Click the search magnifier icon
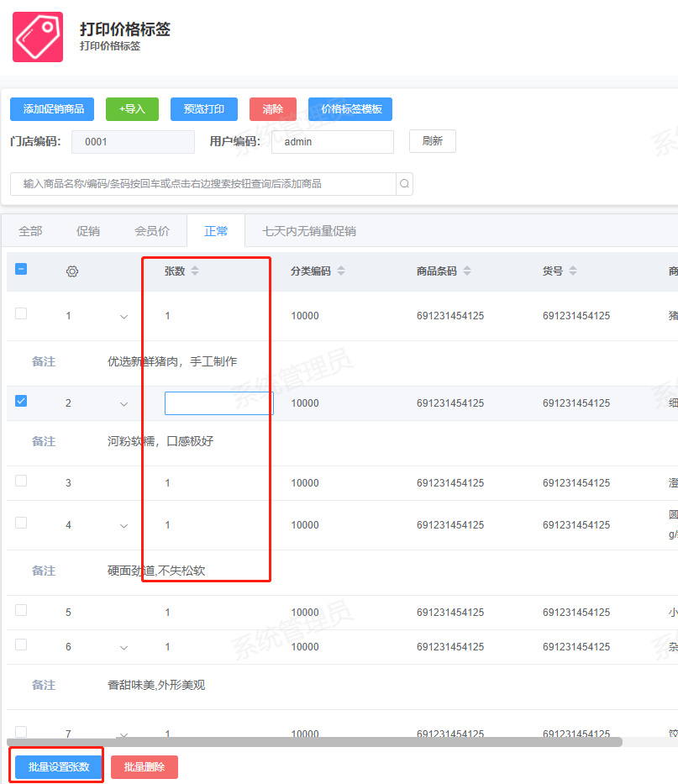 pyautogui.click(x=404, y=184)
